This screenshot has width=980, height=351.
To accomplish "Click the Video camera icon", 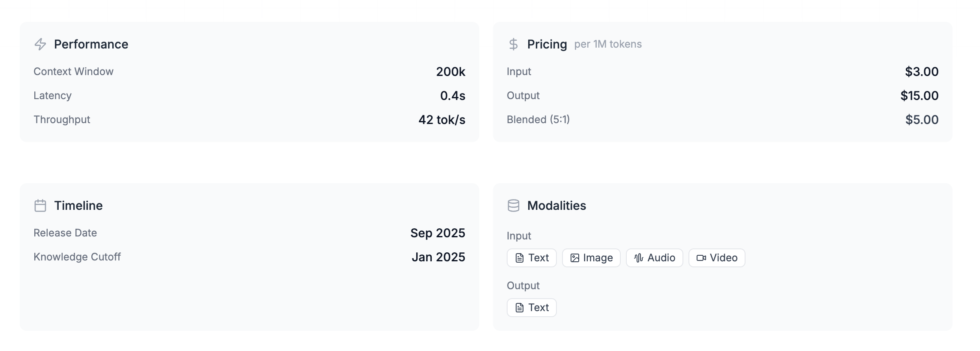I will tap(701, 258).
